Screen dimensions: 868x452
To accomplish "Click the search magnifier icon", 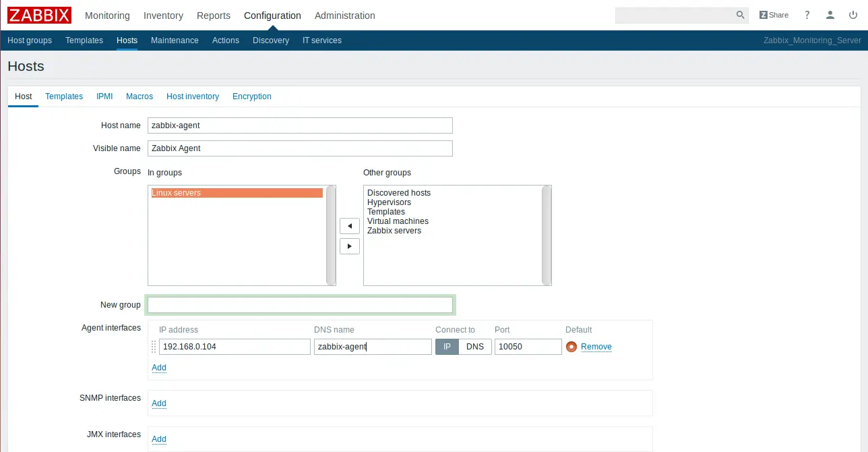I will tap(740, 15).
